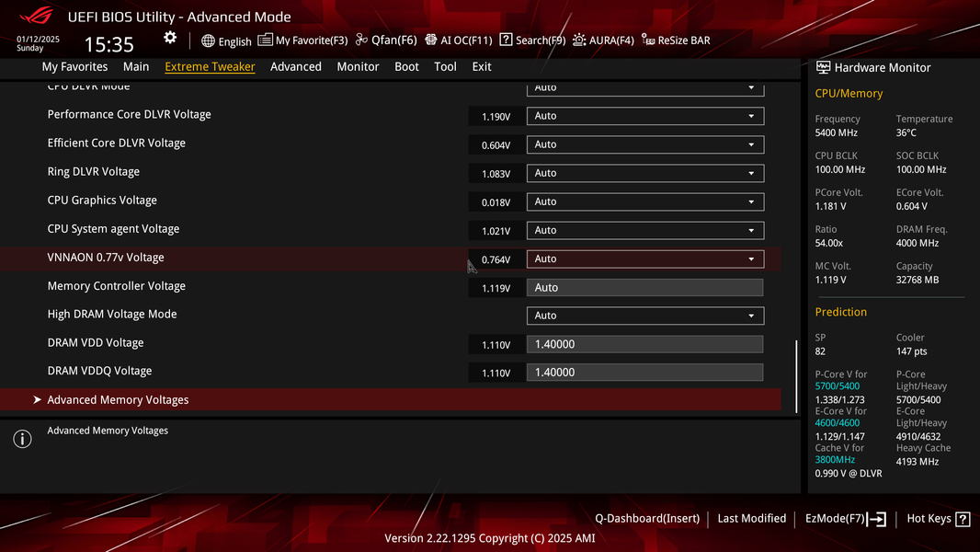Click the DRAM VDD Voltage field
This screenshot has width=980, height=552.
tap(645, 344)
